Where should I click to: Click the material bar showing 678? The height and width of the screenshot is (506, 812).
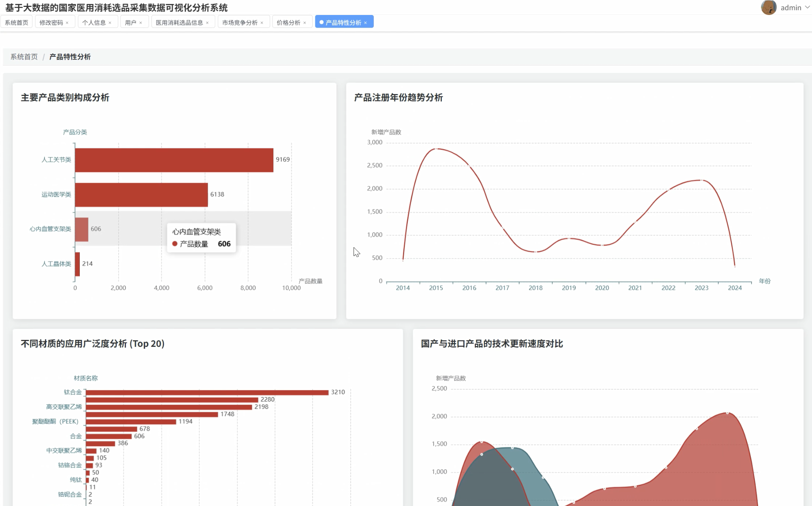pos(111,429)
